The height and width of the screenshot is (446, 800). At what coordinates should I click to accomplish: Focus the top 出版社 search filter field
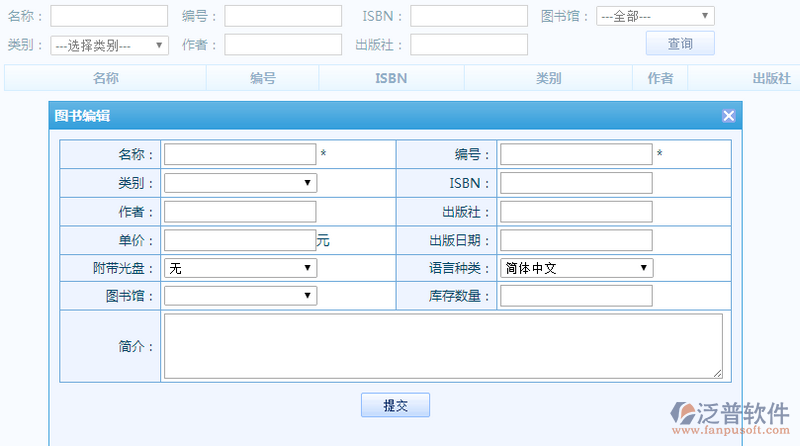point(469,44)
